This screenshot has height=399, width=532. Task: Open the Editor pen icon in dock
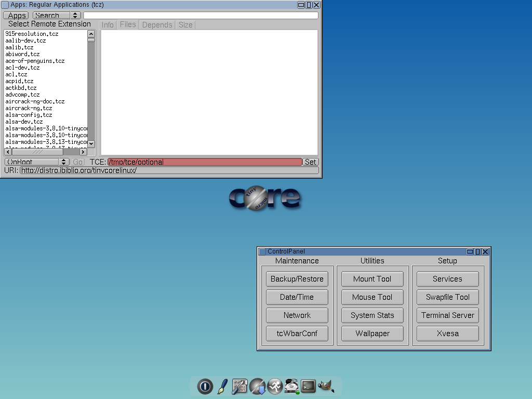(x=222, y=386)
